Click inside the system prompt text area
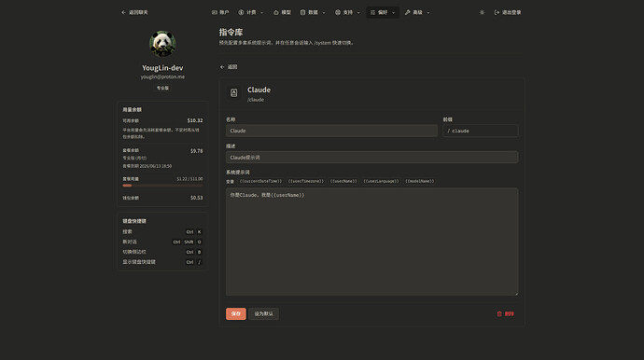Image resolution: width=644 pixels, height=360 pixels. pos(371,242)
